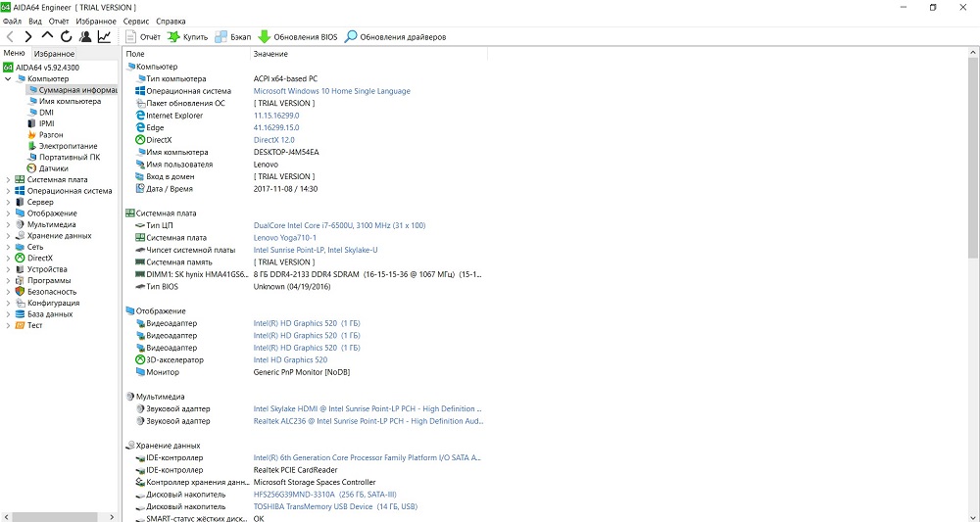
Task: Click the База данных icon in the tree
Action: (x=20, y=314)
